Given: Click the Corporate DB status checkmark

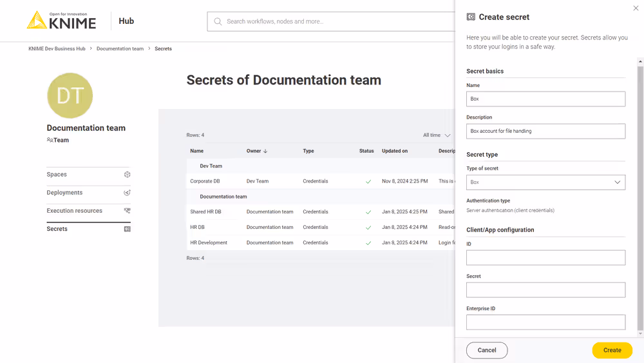Looking at the screenshot, I should pyautogui.click(x=368, y=181).
